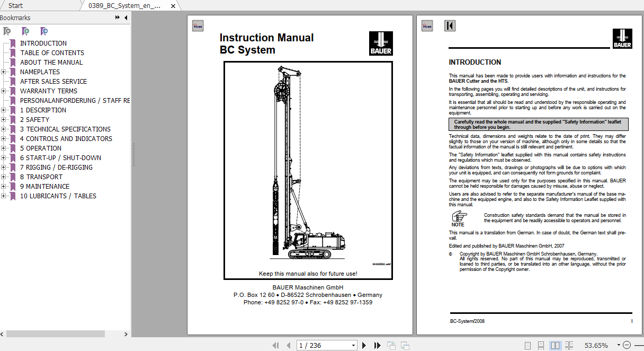Click "Keep this manual also for future use!"
Viewport: 644px width, 351px height.
point(308,274)
